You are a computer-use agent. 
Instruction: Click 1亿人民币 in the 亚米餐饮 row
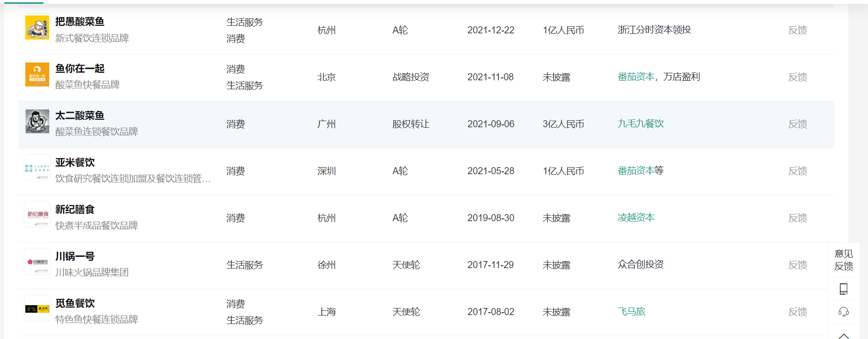(x=563, y=171)
